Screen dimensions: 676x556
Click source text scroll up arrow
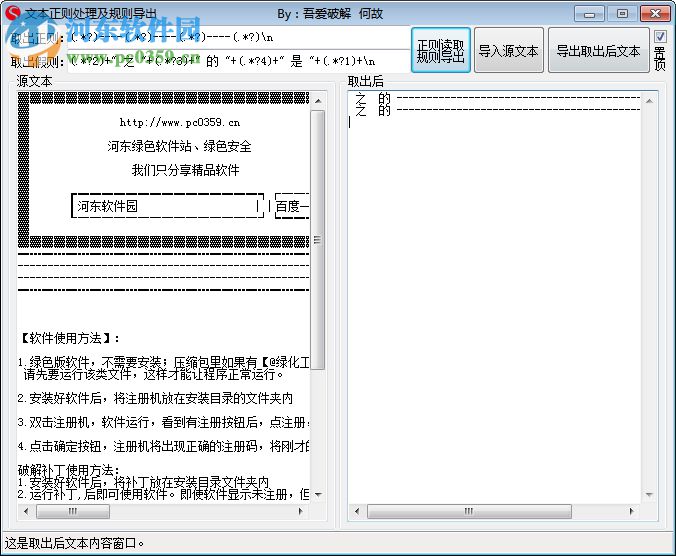click(x=318, y=101)
